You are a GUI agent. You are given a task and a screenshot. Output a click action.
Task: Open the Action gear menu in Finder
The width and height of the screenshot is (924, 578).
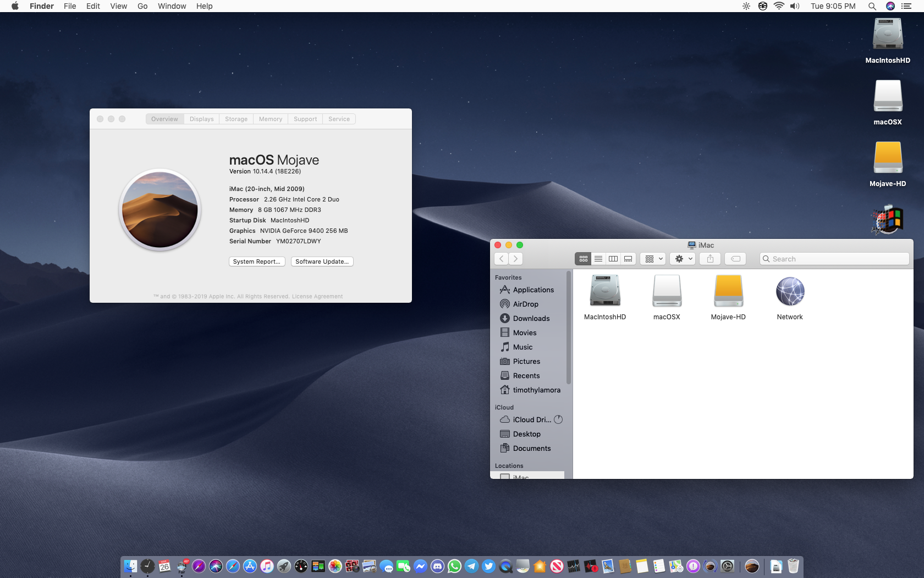pos(683,259)
